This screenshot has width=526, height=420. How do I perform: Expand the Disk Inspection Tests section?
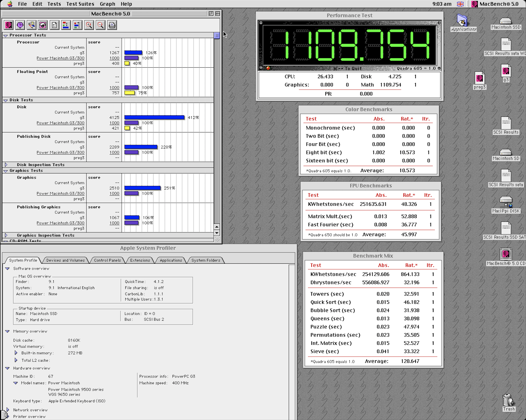pyautogui.click(x=6, y=165)
